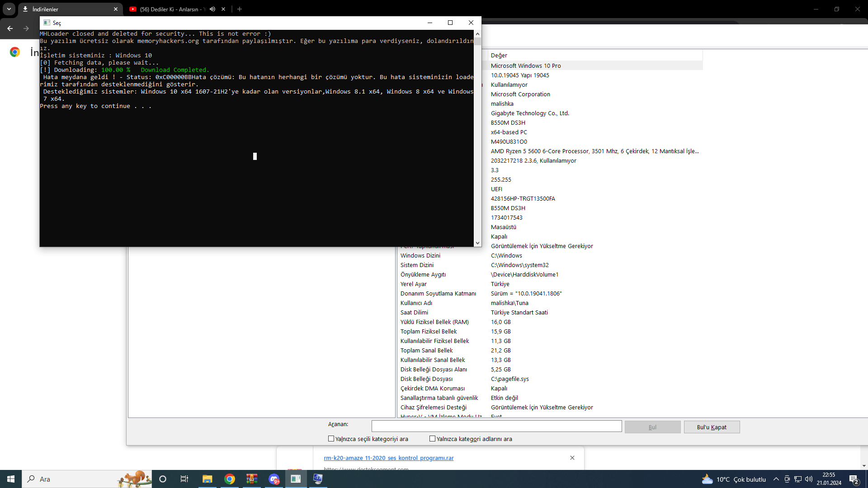Check Yalnızca kategori adlarını ara checkbox
This screenshot has width=868, height=488.
[x=432, y=438]
